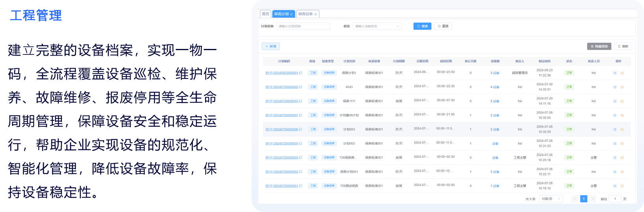Copy plan code BY-P-20240726000007 via copy icon
This screenshot has width=644, height=212.
(x=301, y=115)
